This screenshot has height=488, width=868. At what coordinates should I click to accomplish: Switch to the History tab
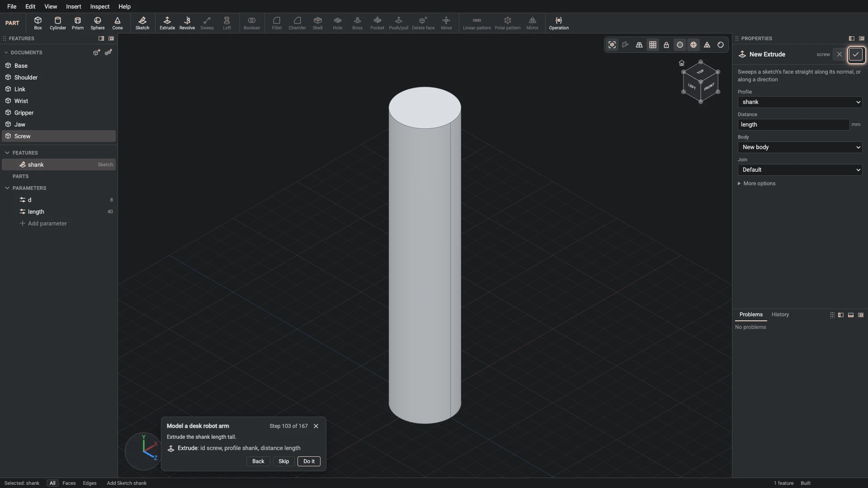click(780, 314)
